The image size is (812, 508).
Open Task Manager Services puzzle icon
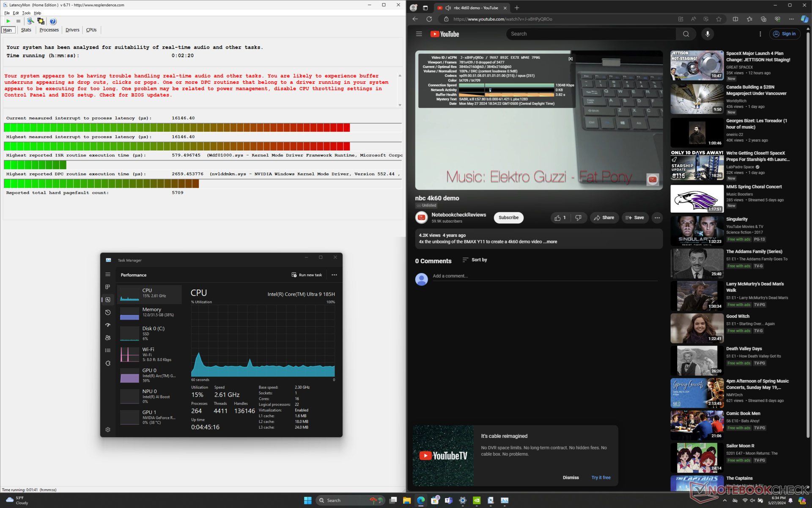(x=108, y=363)
